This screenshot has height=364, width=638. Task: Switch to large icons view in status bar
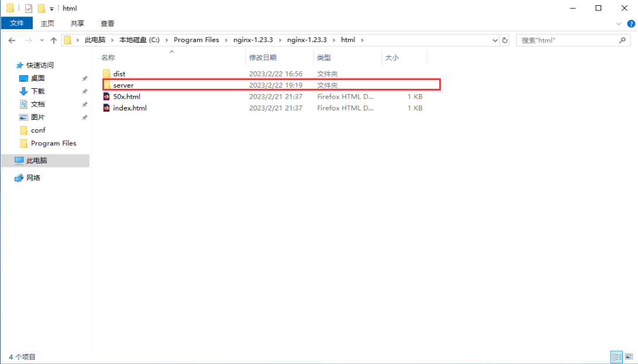[629, 357]
